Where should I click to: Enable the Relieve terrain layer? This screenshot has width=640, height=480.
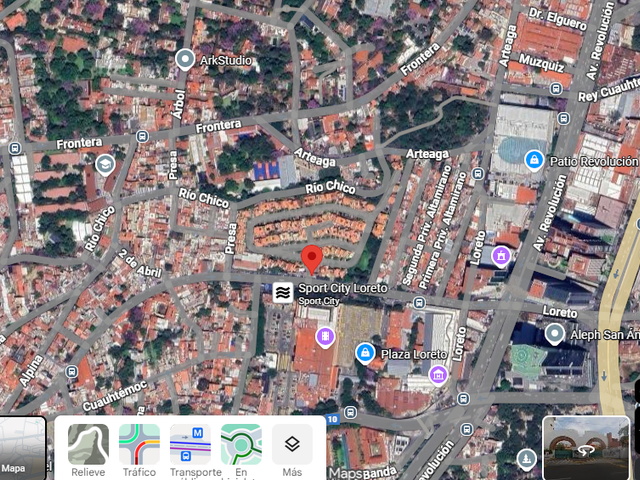click(88, 451)
